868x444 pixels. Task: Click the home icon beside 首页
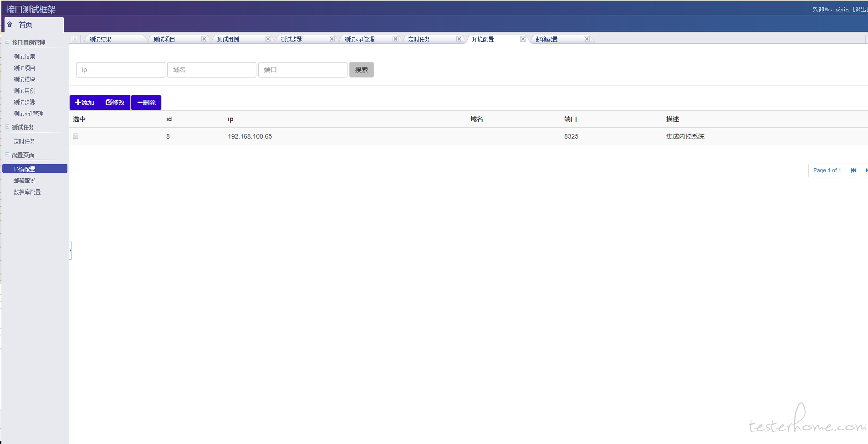tap(10, 24)
